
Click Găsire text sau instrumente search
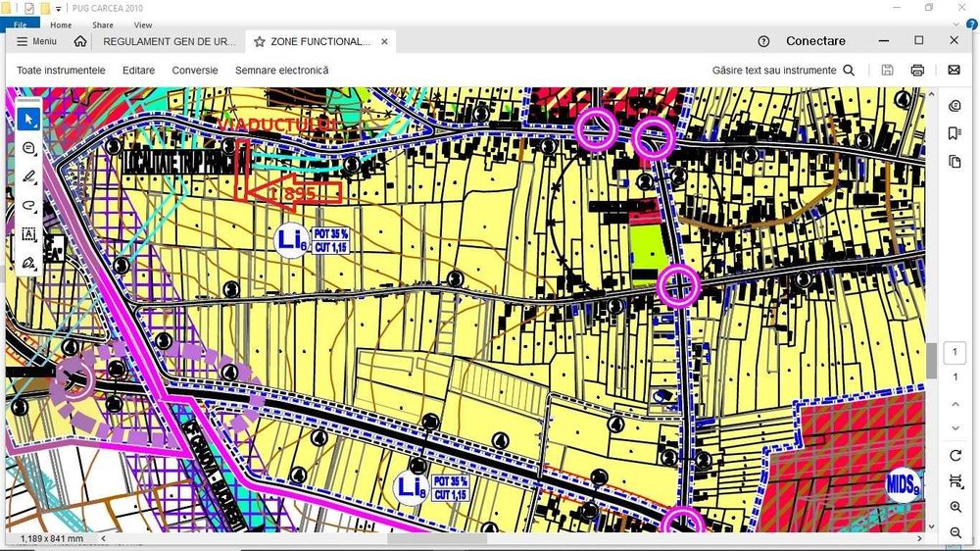[774, 70]
